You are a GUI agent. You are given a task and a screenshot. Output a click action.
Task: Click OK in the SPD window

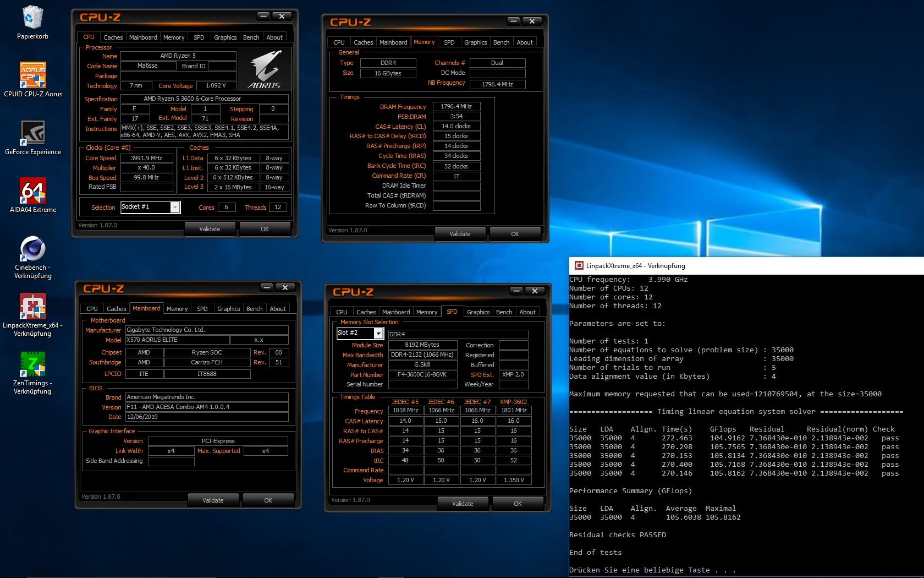coord(518,504)
